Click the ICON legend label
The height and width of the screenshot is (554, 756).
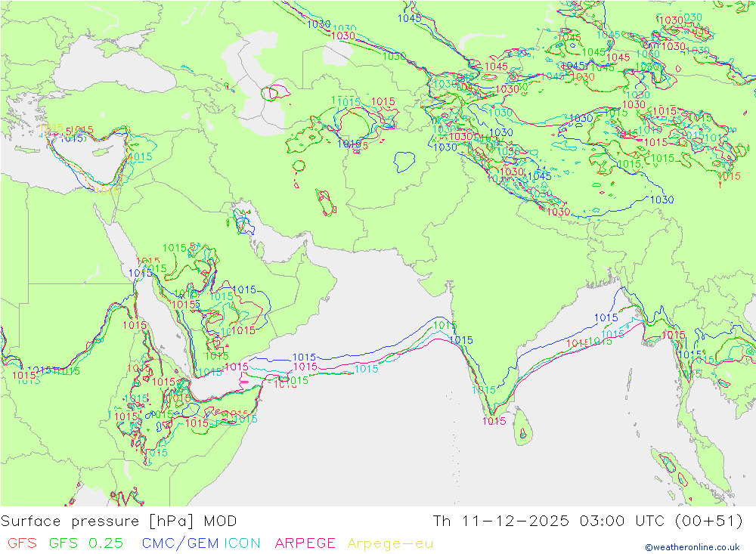pyautogui.click(x=242, y=543)
